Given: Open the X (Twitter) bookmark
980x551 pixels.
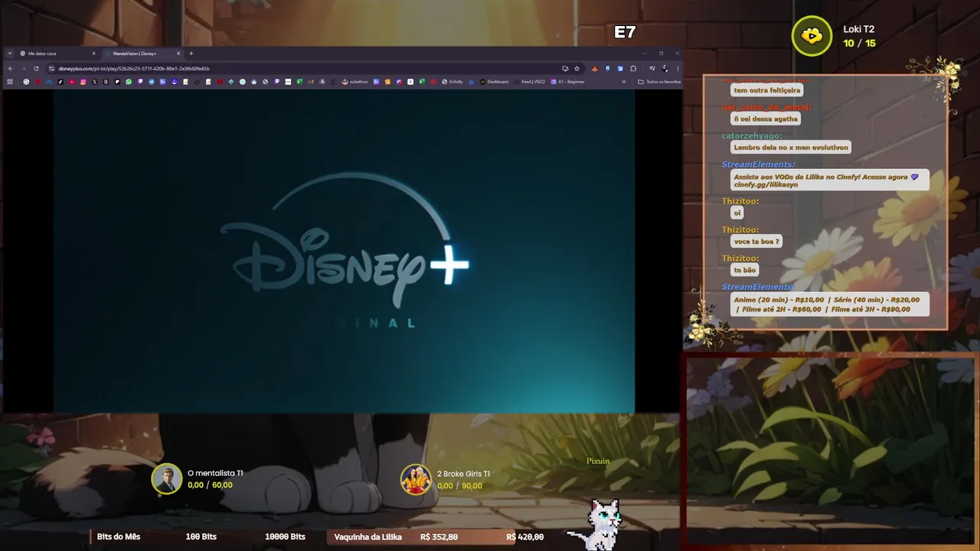Looking at the screenshot, I should click(94, 81).
